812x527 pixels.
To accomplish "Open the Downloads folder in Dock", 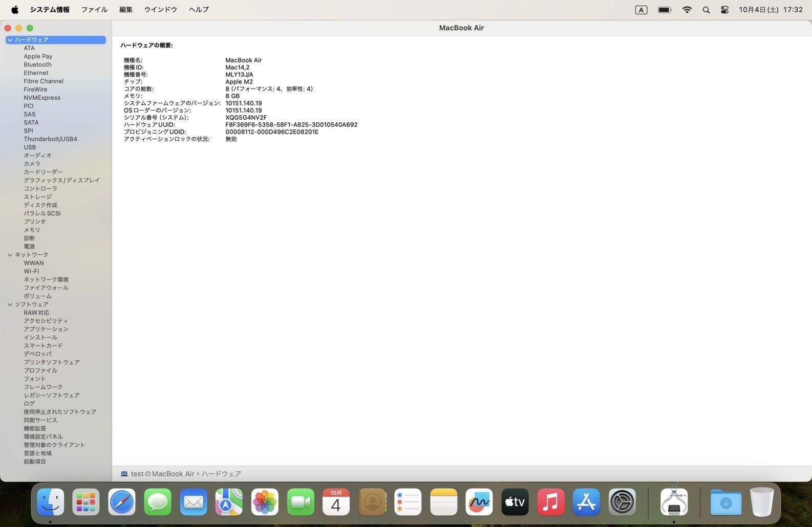I will [x=725, y=502].
